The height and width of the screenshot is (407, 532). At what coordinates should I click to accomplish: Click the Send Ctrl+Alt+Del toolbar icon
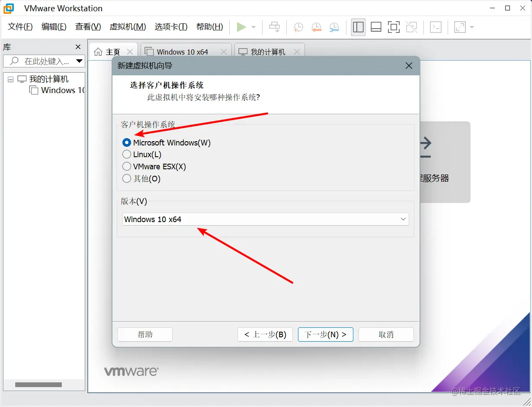coord(274,27)
